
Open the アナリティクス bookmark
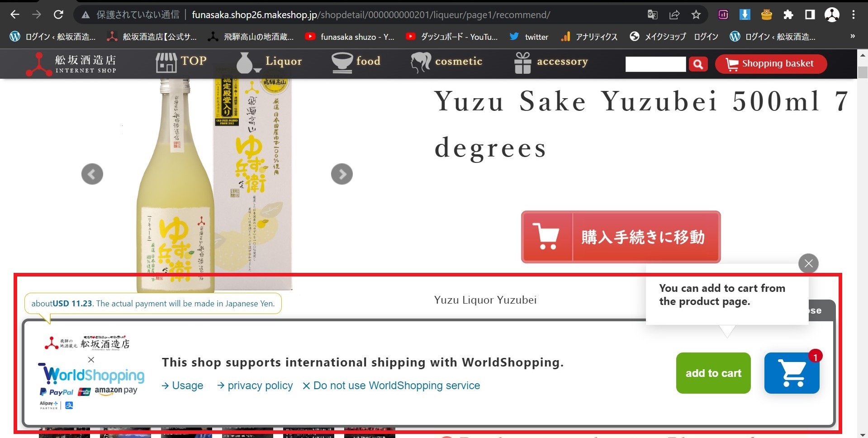click(589, 37)
